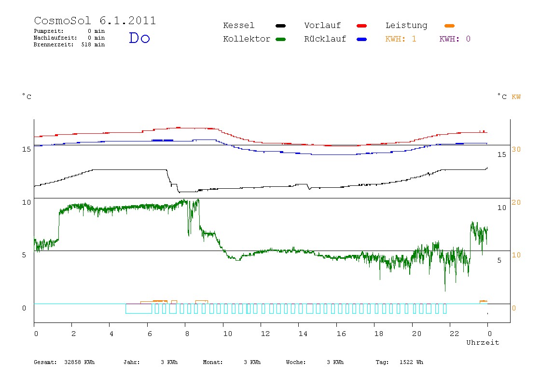Image resolution: width=554 pixels, height=392 pixels.
Task: Click the green Kollektor legend swatch
Action: [280, 39]
